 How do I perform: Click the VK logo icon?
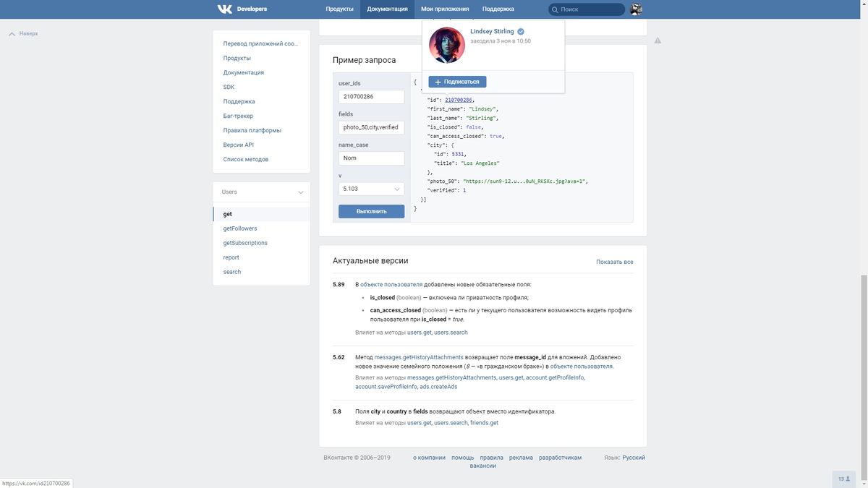[224, 9]
